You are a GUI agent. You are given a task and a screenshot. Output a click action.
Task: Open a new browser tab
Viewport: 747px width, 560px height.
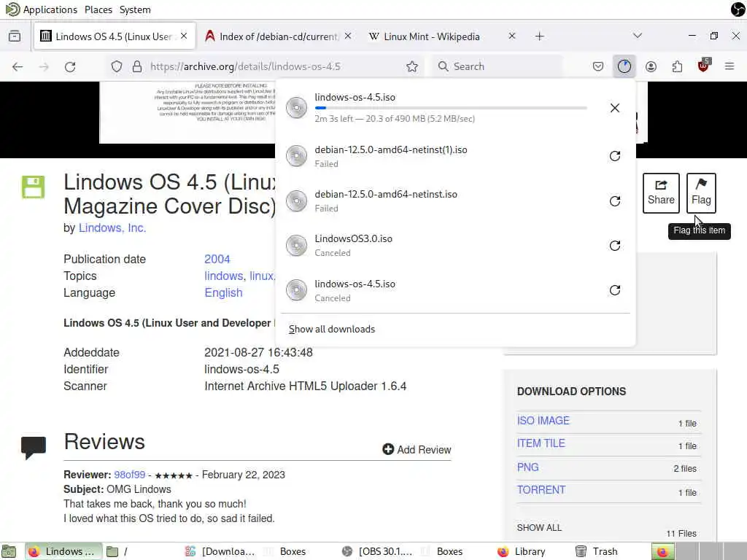539,36
